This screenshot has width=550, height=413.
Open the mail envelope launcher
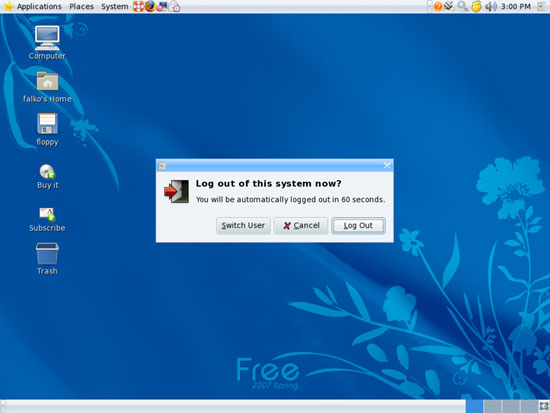click(174, 6)
